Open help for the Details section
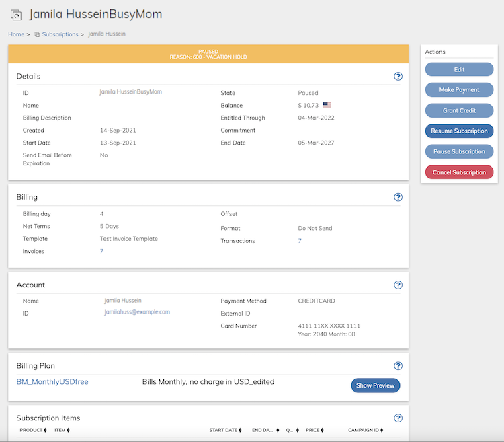504x442 pixels. (398, 76)
